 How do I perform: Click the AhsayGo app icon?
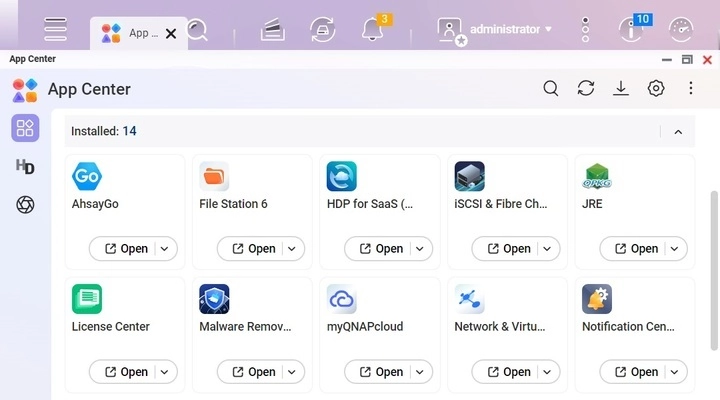[x=87, y=176]
